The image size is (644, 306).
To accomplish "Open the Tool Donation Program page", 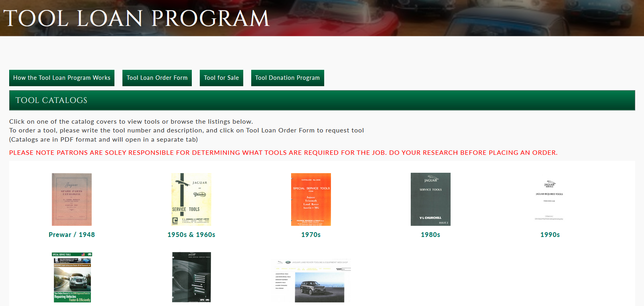I will (x=288, y=78).
